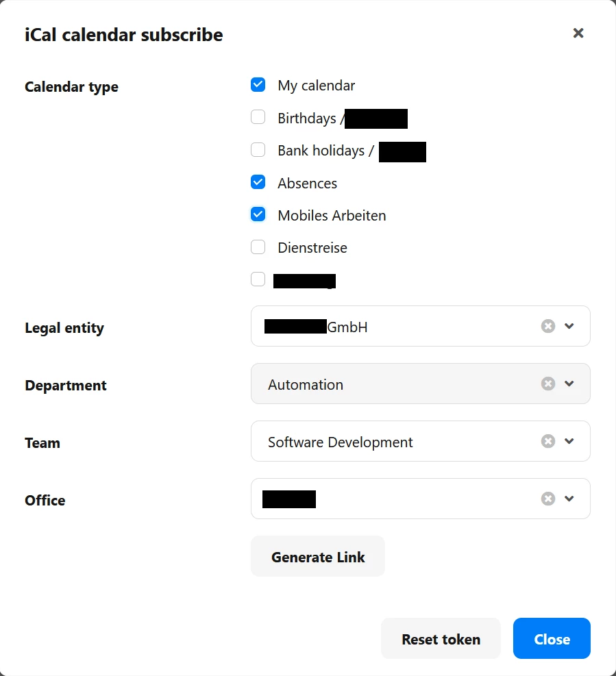
Task: Close the iCal subscribe dialog with X
Action: pyautogui.click(x=578, y=33)
